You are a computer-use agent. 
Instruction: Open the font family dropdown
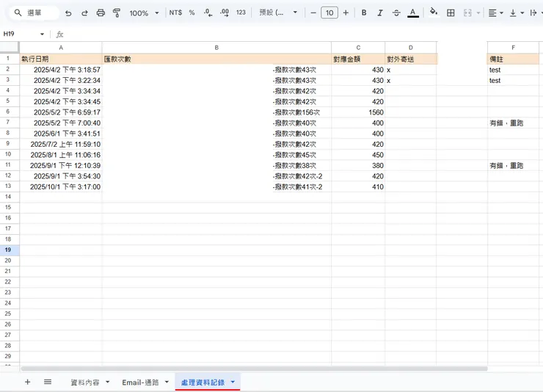(x=278, y=12)
